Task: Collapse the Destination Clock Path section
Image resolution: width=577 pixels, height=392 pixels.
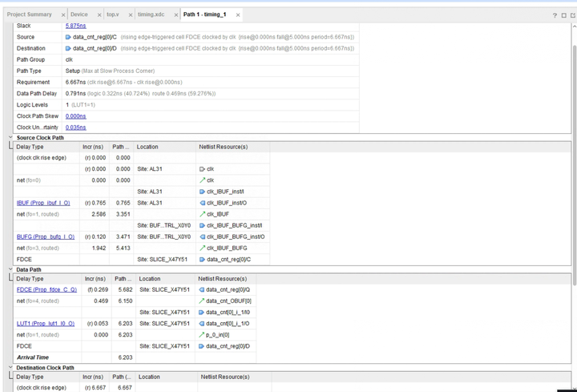Action: (x=10, y=367)
